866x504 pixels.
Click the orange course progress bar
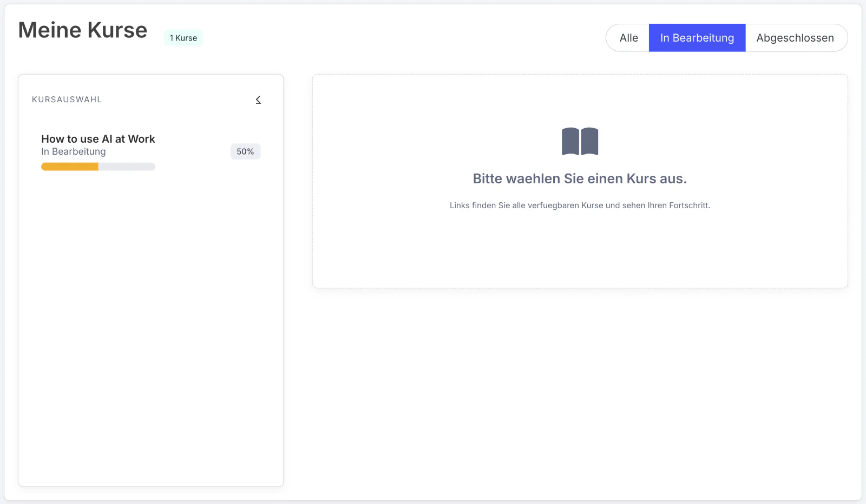98,167
